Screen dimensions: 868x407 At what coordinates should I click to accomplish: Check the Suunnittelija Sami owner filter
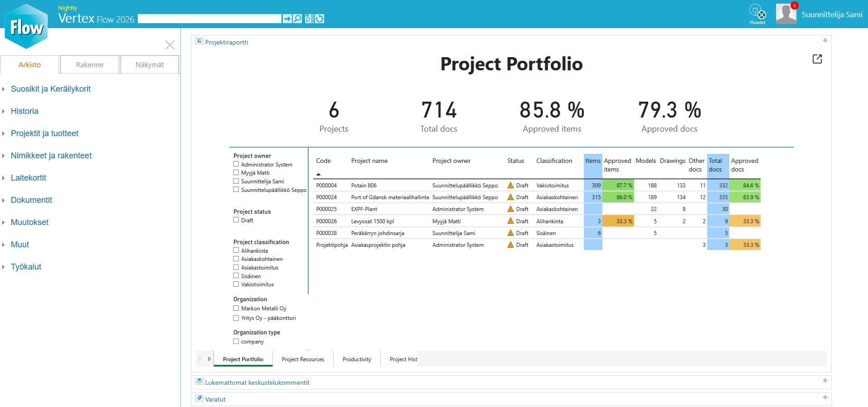pyautogui.click(x=236, y=181)
